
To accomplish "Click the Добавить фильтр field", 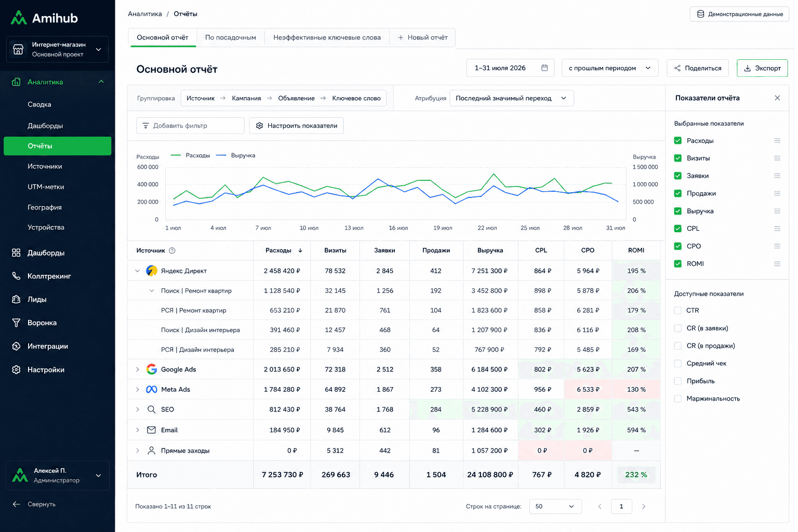I will tap(190, 126).
